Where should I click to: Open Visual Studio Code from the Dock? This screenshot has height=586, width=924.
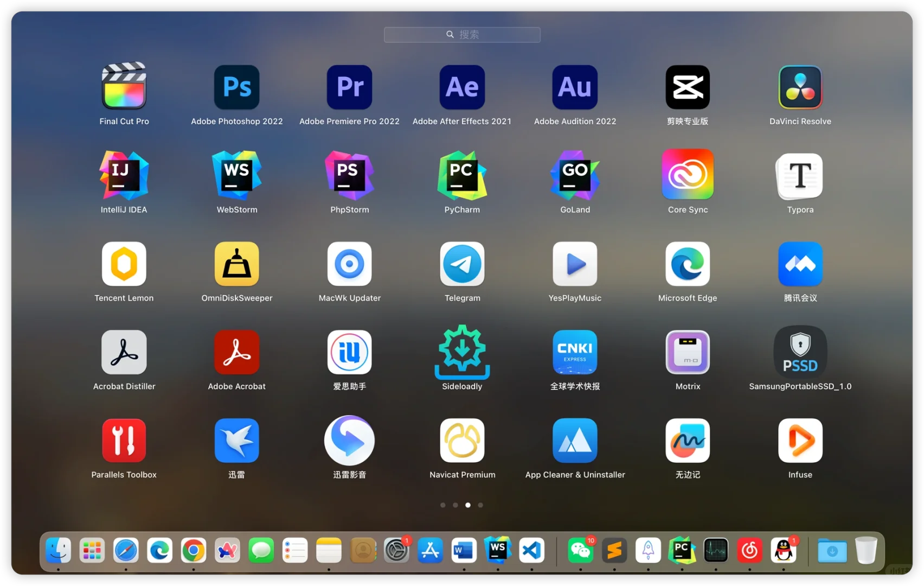coord(532,551)
